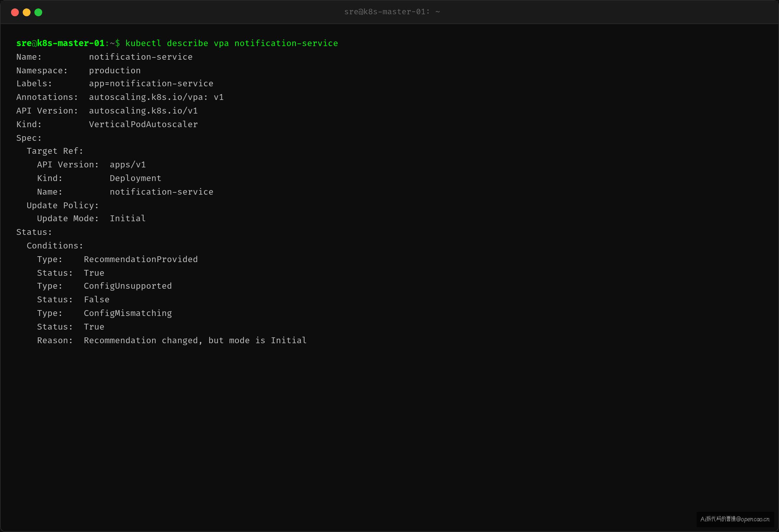Click the condition type 'ConfigMismatching'
The height and width of the screenshot is (532, 779).
(128, 313)
